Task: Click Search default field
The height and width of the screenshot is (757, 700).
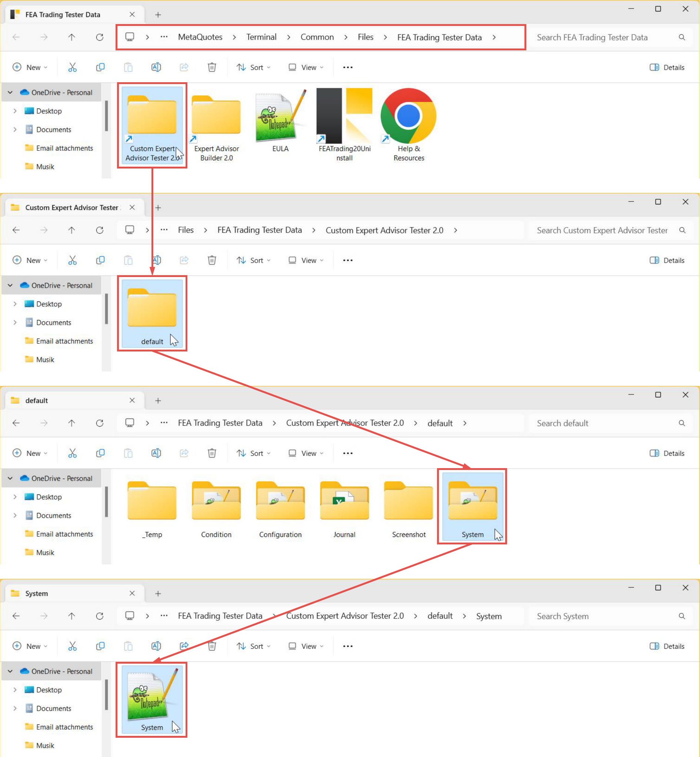Action: point(611,423)
